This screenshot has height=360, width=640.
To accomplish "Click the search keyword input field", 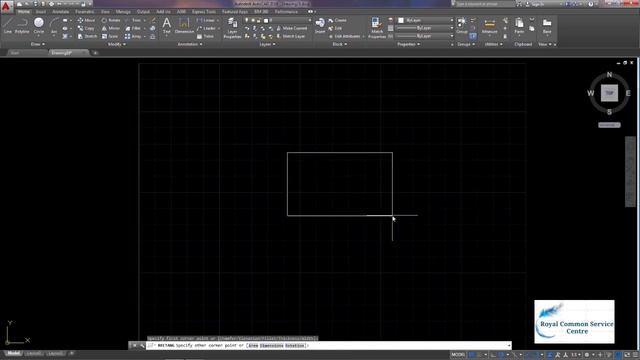I will click(x=484, y=4).
